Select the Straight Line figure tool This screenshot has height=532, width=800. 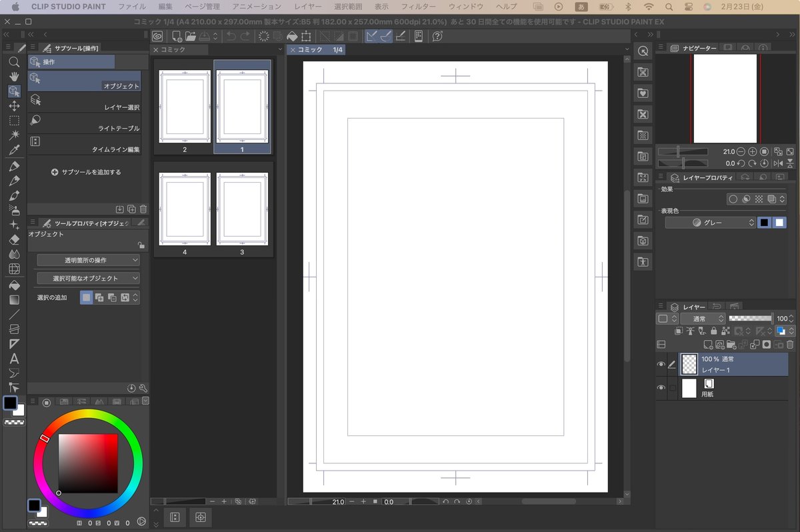(x=14, y=314)
